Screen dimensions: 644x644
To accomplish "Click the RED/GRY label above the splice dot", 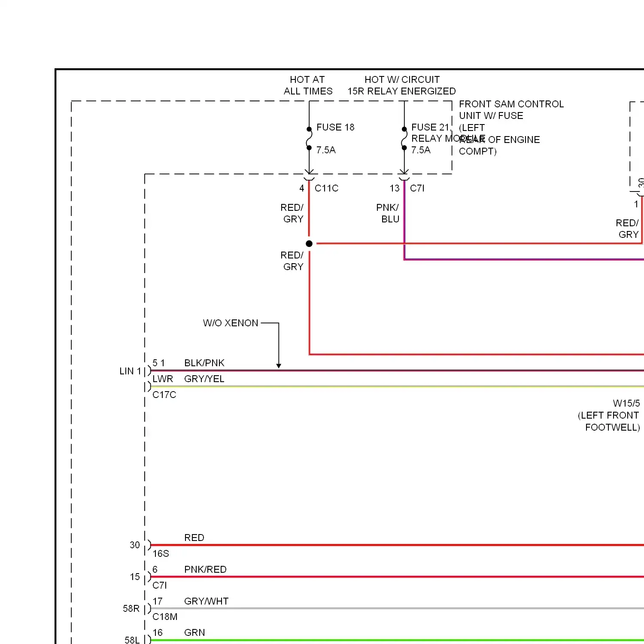I will 292,213.
